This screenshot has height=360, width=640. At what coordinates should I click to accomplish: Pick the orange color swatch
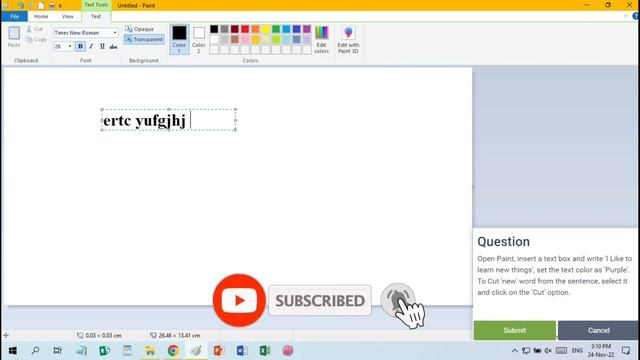tap(256, 29)
